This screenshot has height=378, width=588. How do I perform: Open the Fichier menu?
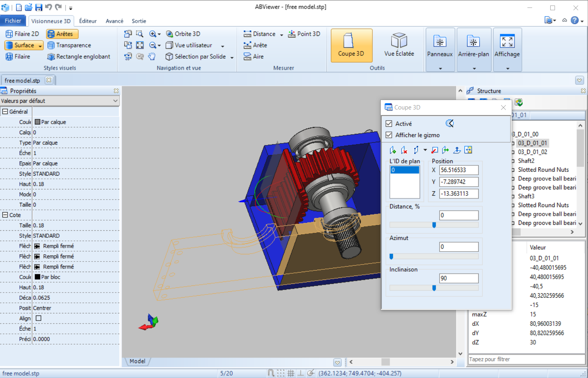tap(13, 20)
